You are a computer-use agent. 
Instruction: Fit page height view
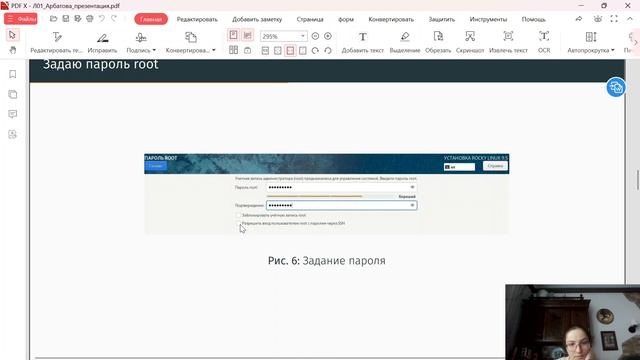coord(302,51)
